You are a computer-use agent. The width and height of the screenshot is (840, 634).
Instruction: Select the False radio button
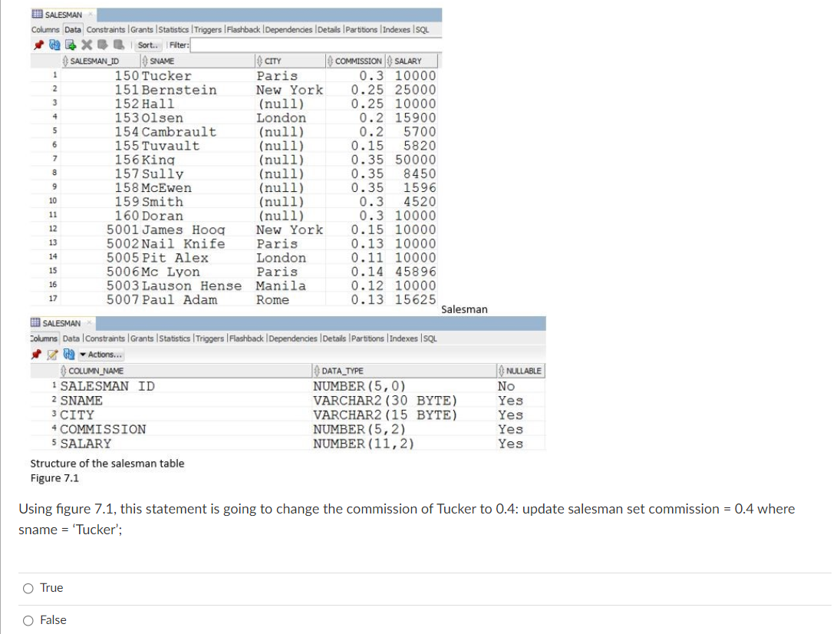click(27, 619)
